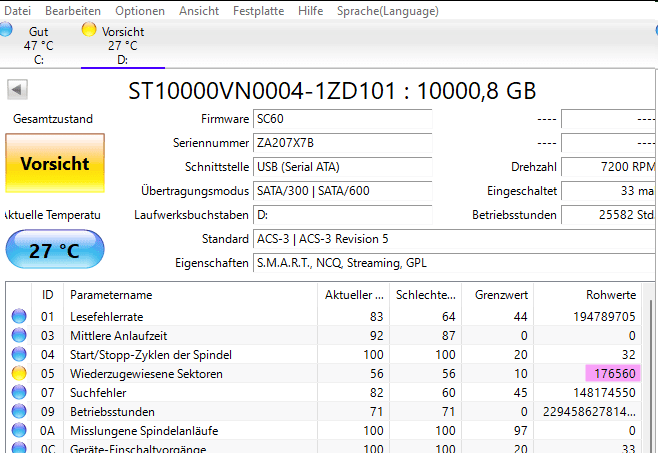Viewport: 658px width, 453px height.
Task: Select Start/Stopp-Zyklen der Spindel row
Action: point(324,354)
